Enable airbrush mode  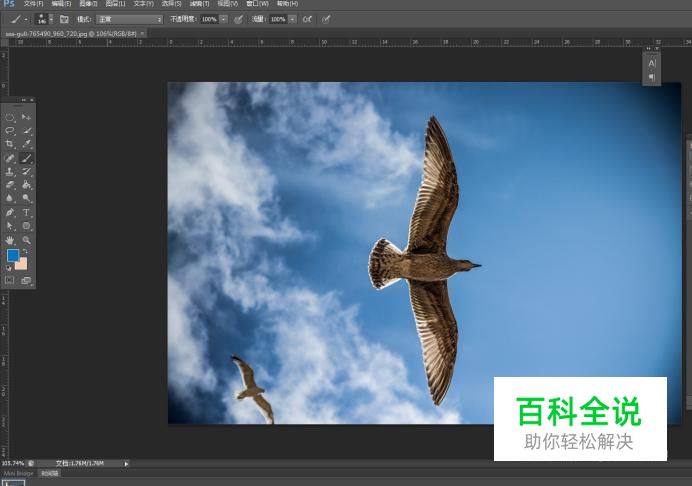307,19
